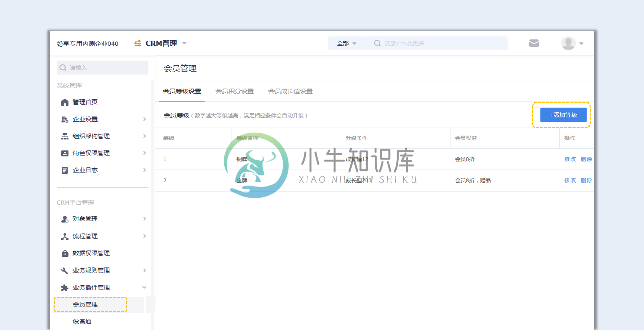This screenshot has height=330, width=644.
Task: Click the 对象管理 user icon
Action: coord(65,219)
